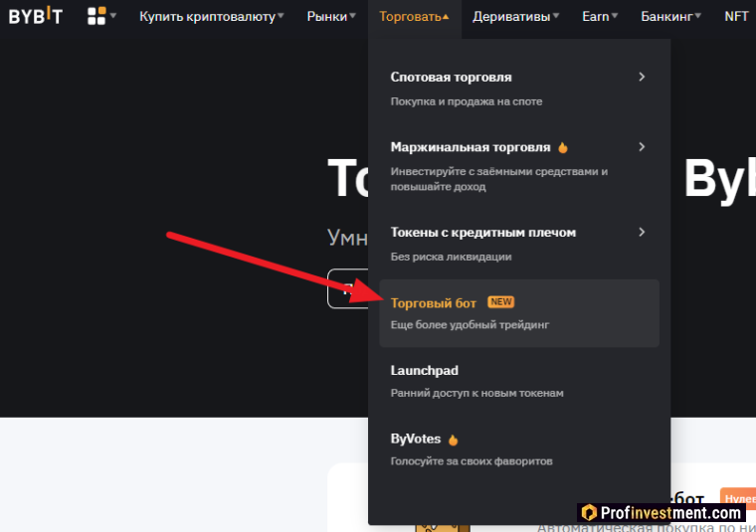Open the Купить криптовалюту menu
The width and height of the screenshot is (756, 532).
212,16
